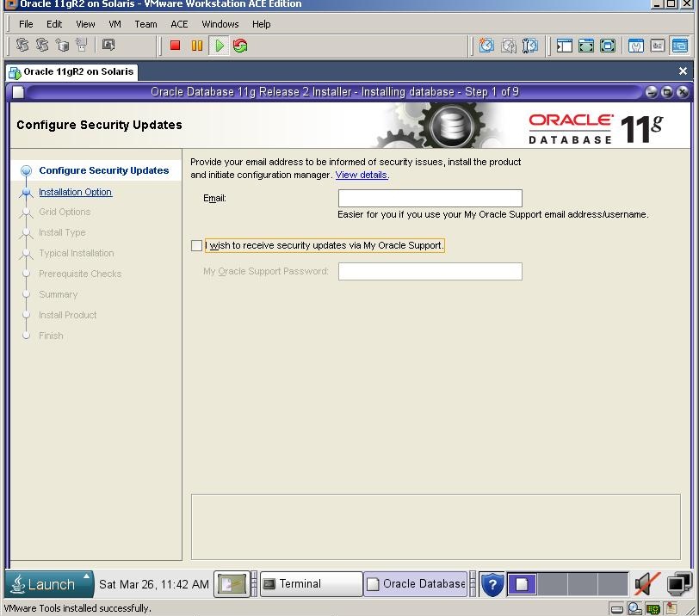Open the VM menu
The image size is (699, 616).
pos(114,24)
